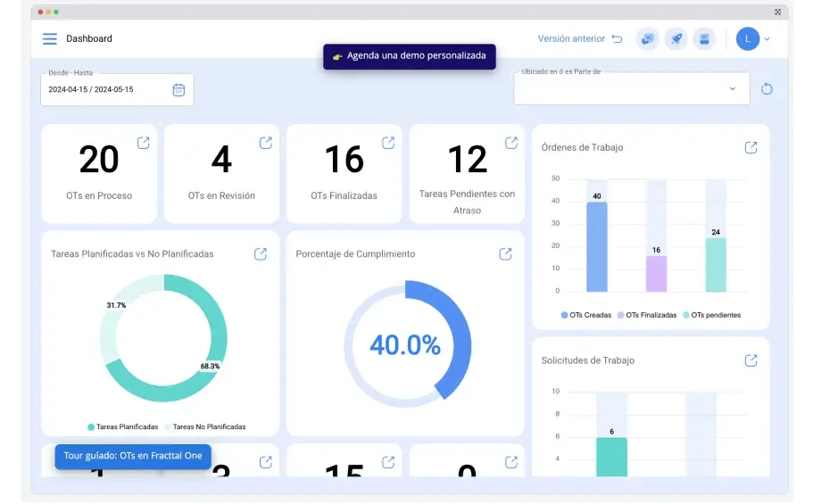Toggle the OTs Finalizadas legend series

click(647, 315)
